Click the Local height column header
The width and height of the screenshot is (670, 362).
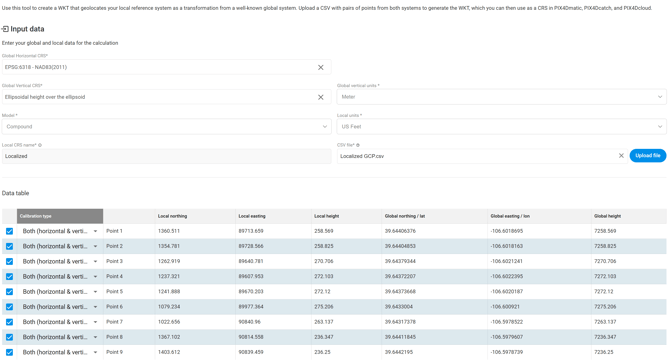[347, 216]
